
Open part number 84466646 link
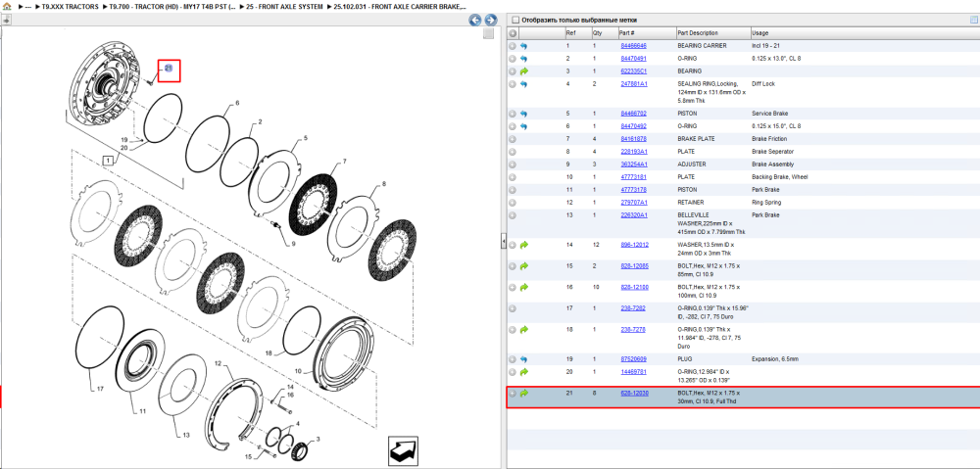(633, 46)
